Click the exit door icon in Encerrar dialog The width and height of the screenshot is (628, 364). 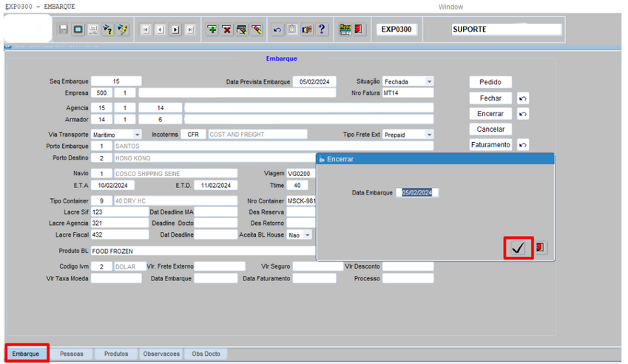(541, 248)
